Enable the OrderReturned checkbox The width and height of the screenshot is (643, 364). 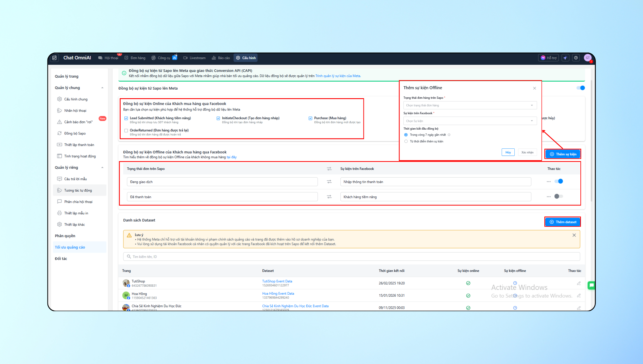pos(126,130)
